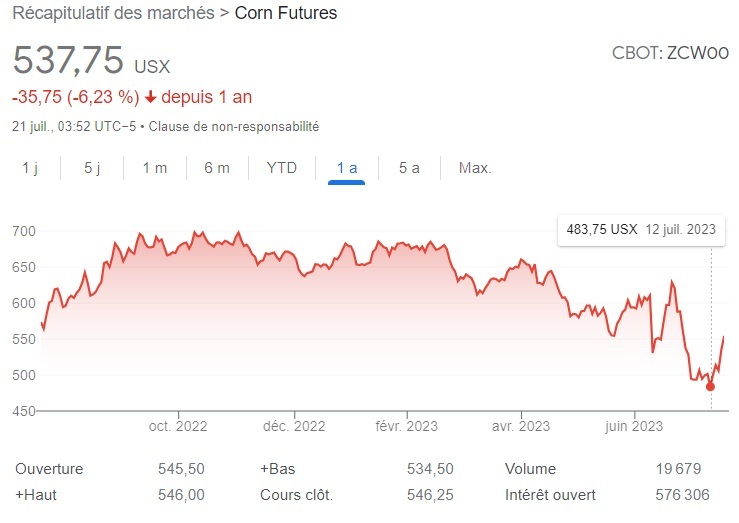The image size is (739, 523).
Task: Switch to the 1 j range tab
Action: [30, 168]
